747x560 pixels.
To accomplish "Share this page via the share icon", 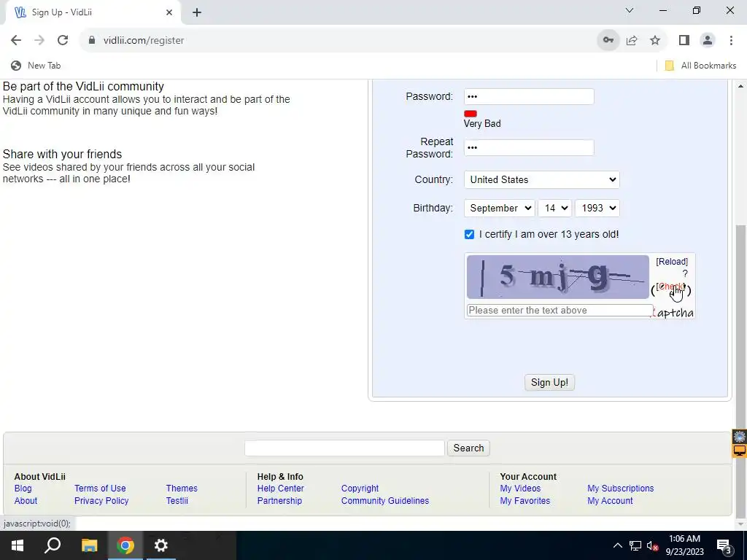I will [632, 41].
